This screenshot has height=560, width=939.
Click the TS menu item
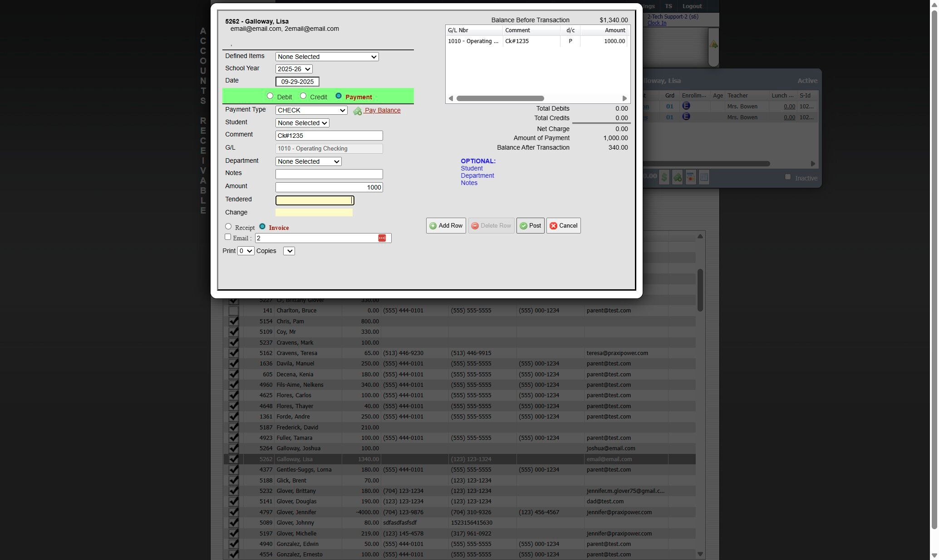(x=668, y=6)
